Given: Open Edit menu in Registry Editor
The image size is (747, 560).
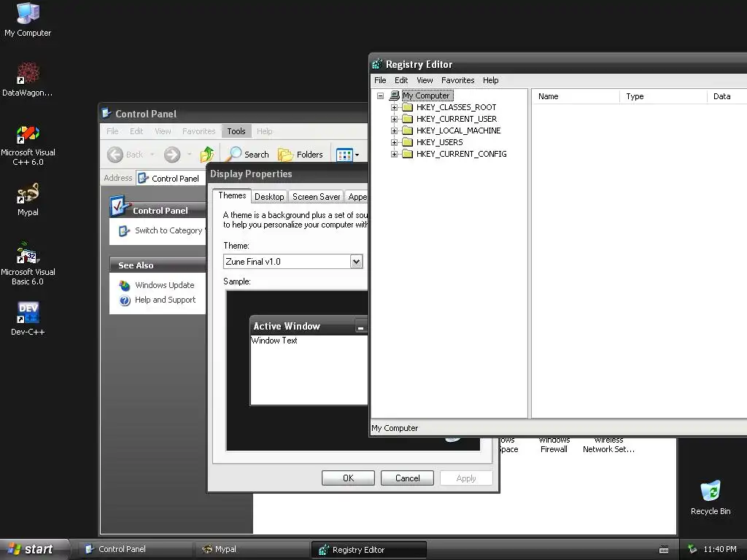Looking at the screenshot, I should (x=401, y=80).
